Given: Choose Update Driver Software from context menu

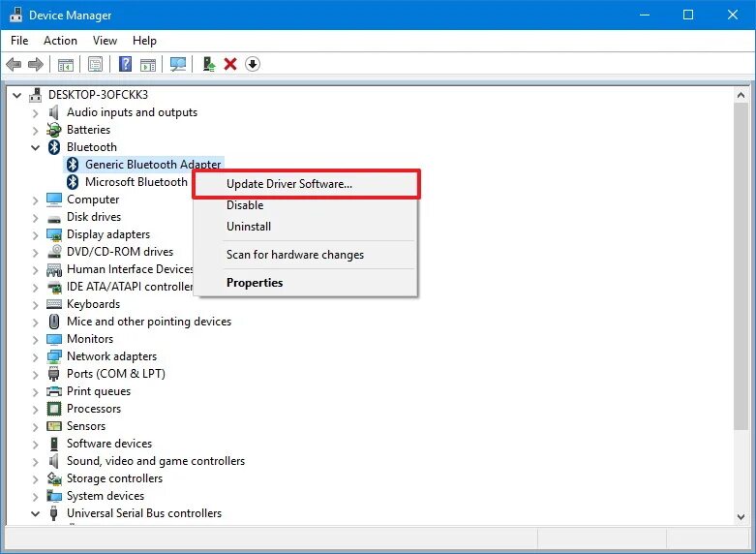Looking at the screenshot, I should (307, 184).
